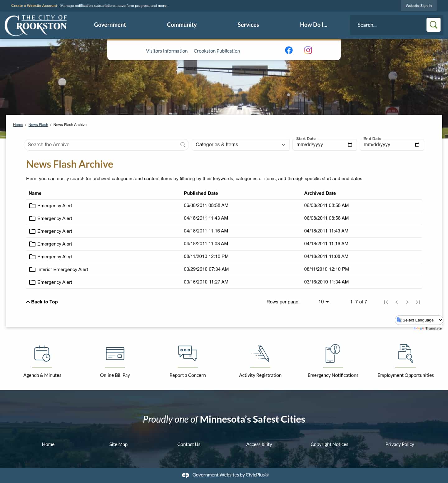Click the Home breadcrumb link
The height and width of the screenshot is (483, 448).
pyautogui.click(x=18, y=125)
